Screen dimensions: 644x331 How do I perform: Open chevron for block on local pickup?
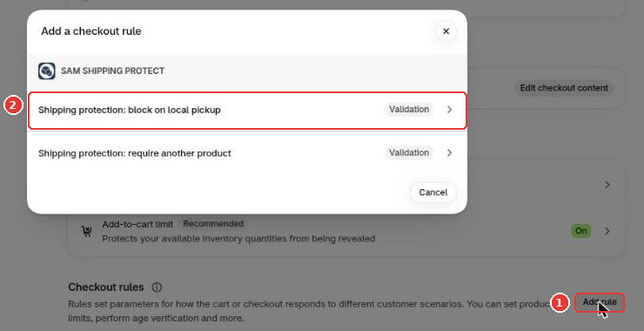pos(450,110)
